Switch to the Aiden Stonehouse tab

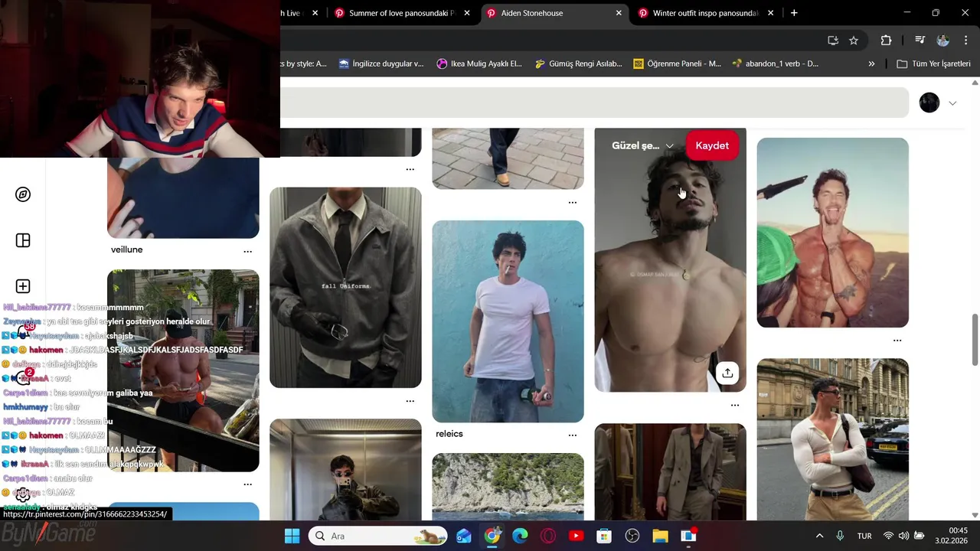(555, 13)
